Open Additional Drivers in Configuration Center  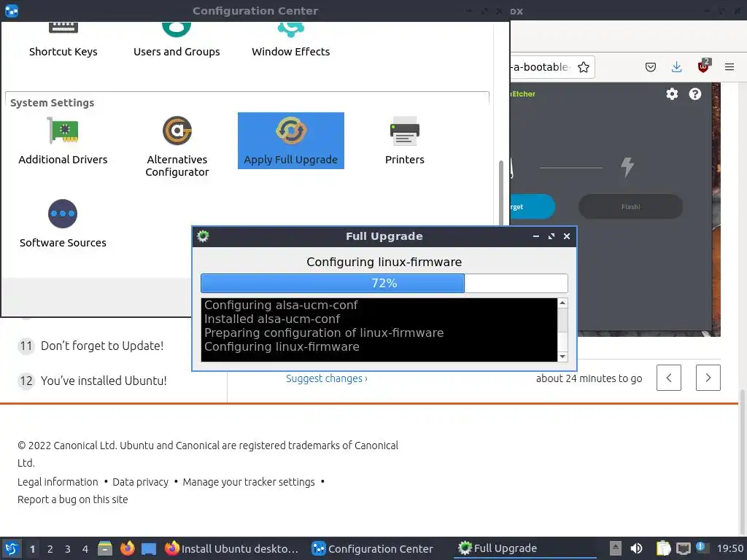point(63,141)
